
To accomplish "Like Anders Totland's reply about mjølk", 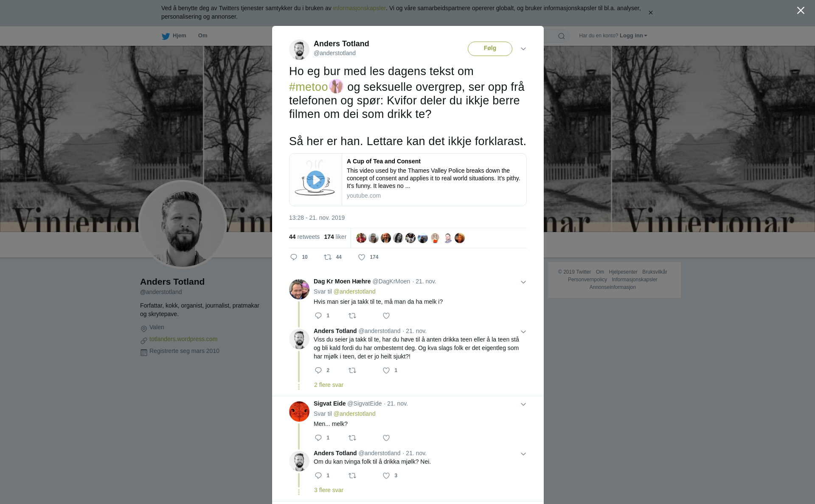I will tap(386, 476).
